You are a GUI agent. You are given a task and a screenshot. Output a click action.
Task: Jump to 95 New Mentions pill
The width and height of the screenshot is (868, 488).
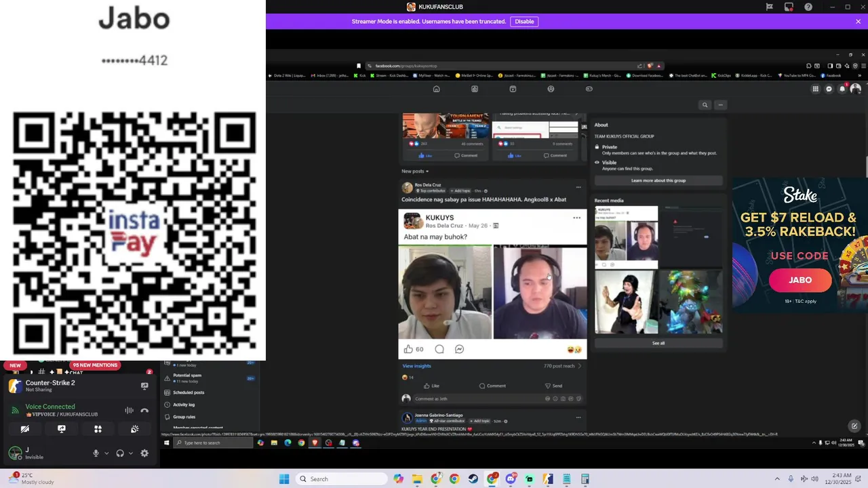[95, 365]
